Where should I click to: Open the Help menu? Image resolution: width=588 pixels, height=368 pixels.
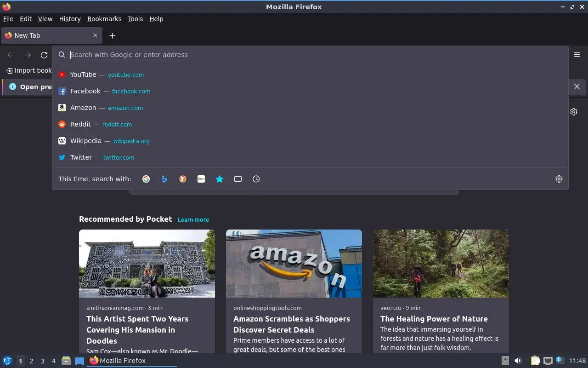click(156, 19)
